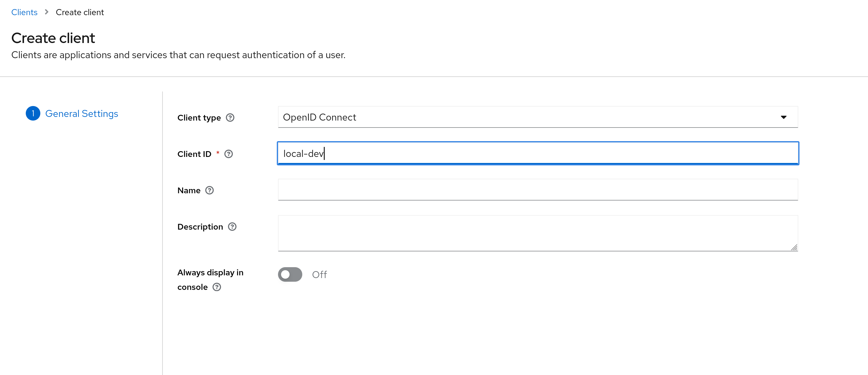Click the step 1 number badge
868x375 pixels.
33,114
